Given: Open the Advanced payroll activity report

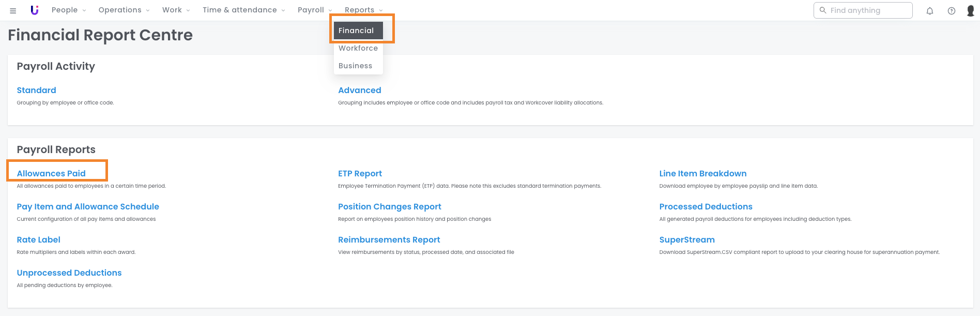Looking at the screenshot, I should click(359, 90).
